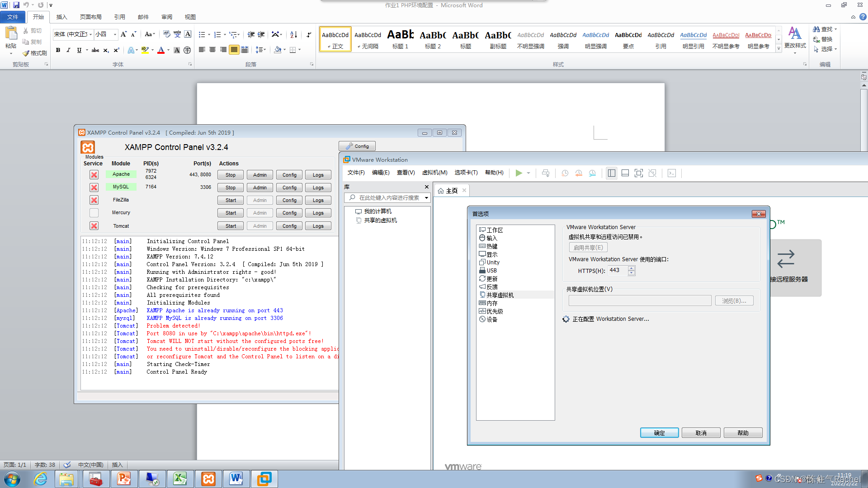
Task: Open VMware 虚拟机(M) menu
Action: point(434,173)
